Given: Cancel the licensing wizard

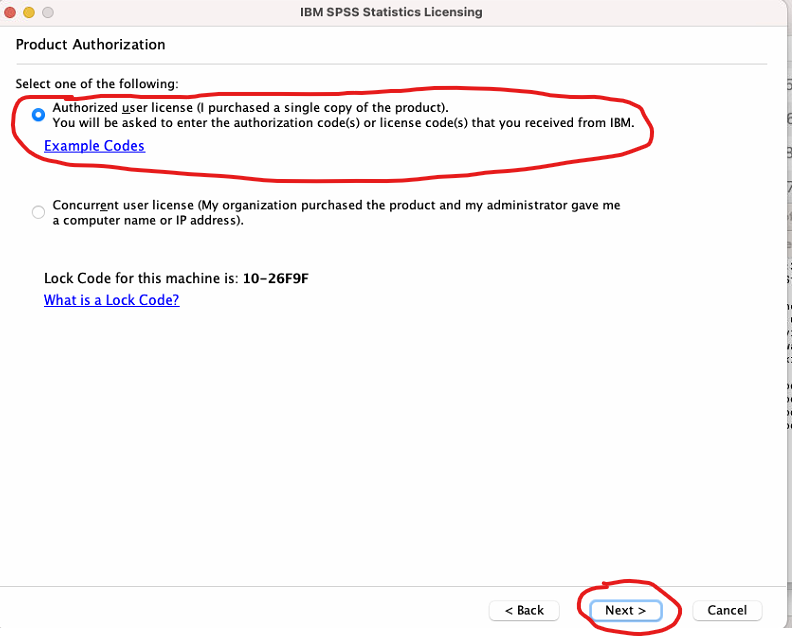Looking at the screenshot, I should [x=727, y=610].
